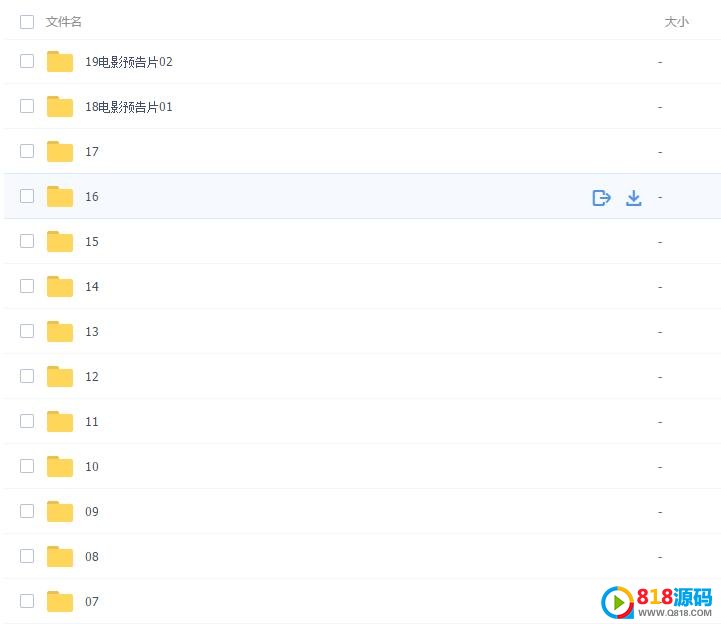Click the folder name 08
The height and width of the screenshot is (624, 721).
pyautogui.click(x=92, y=557)
